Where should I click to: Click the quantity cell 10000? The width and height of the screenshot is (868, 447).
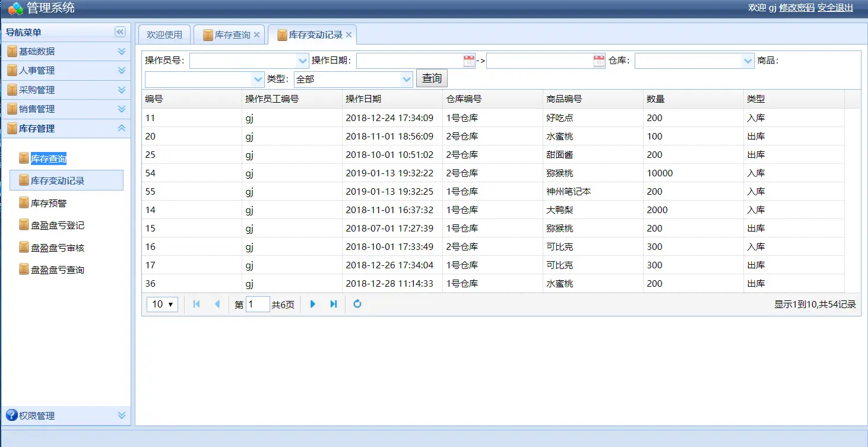tap(693, 173)
